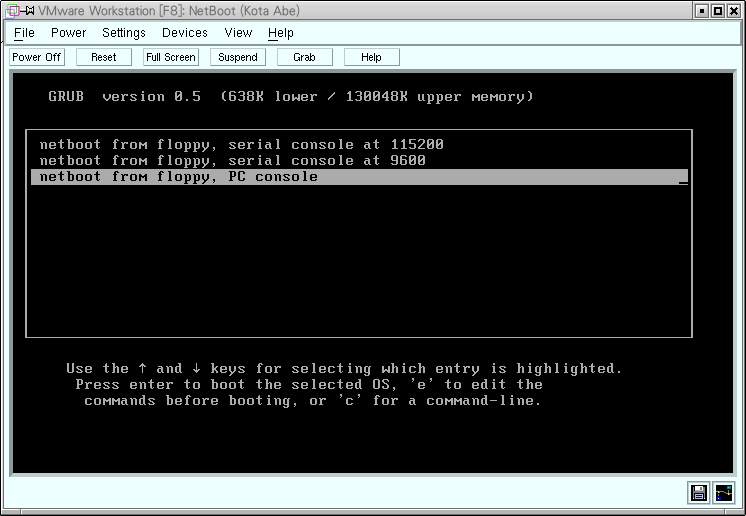The height and width of the screenshot is (516, 746).
Task: Click the 'Use the ↑ and ↓ keys' instruction line
Action: coord(344,369)
